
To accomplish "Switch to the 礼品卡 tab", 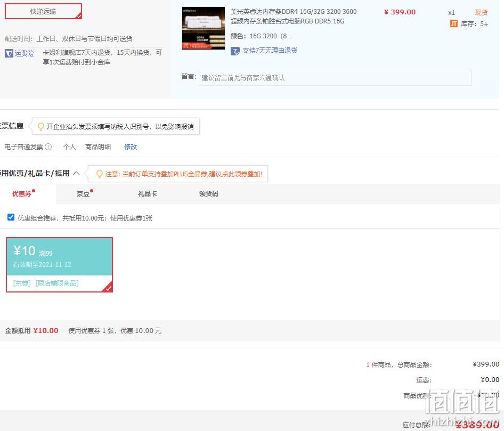I will (148, 194).
